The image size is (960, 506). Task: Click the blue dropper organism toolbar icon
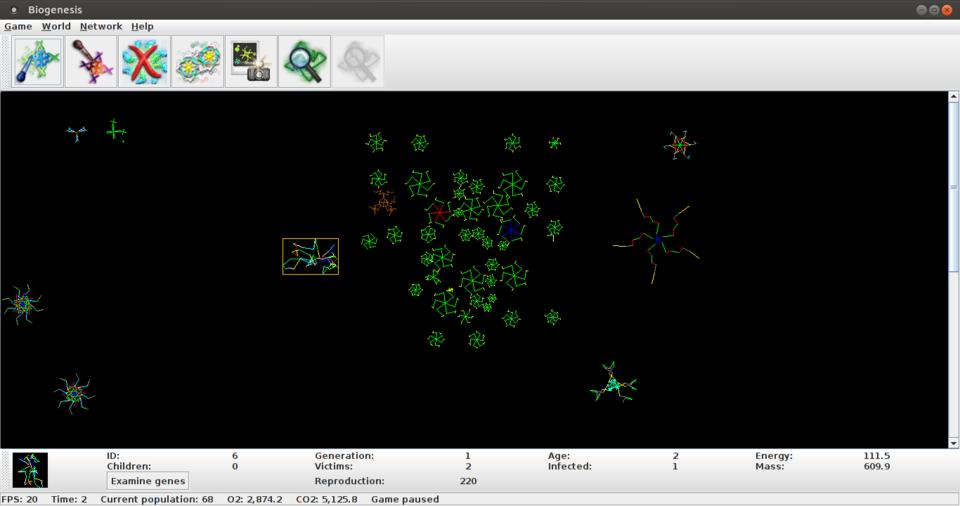click(38, 62)
